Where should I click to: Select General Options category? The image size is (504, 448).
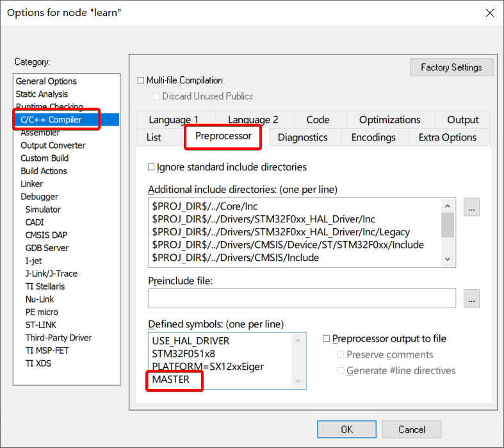click(x=46, y=81)
